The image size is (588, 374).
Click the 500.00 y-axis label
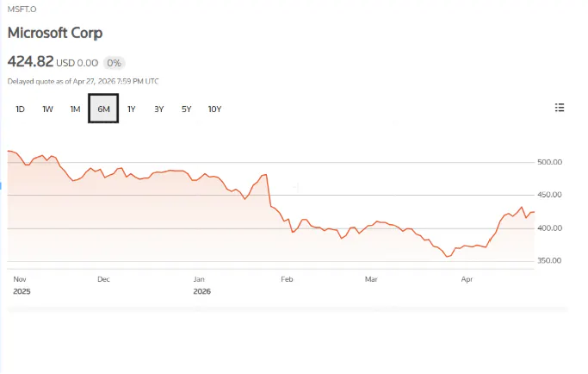[549, 162]
